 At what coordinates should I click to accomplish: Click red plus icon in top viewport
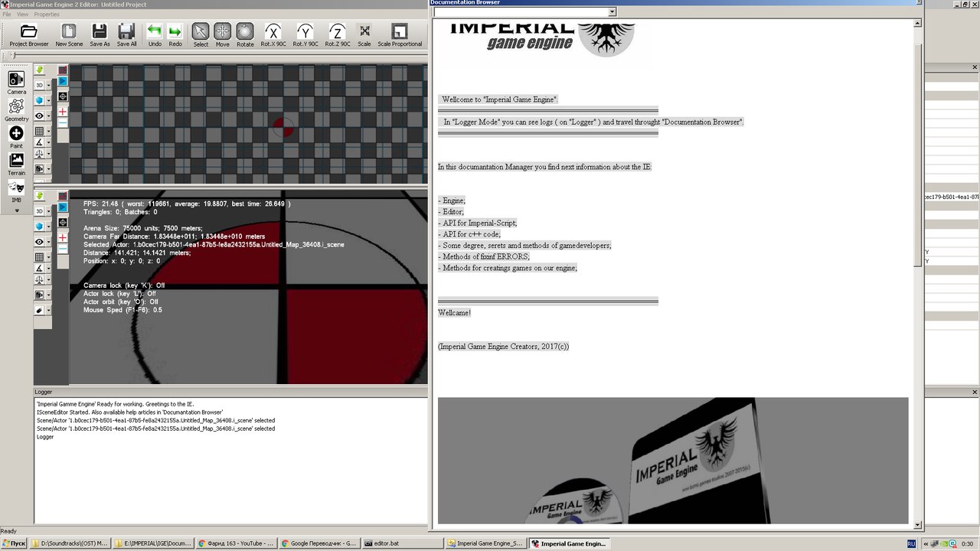coord(63,112)
